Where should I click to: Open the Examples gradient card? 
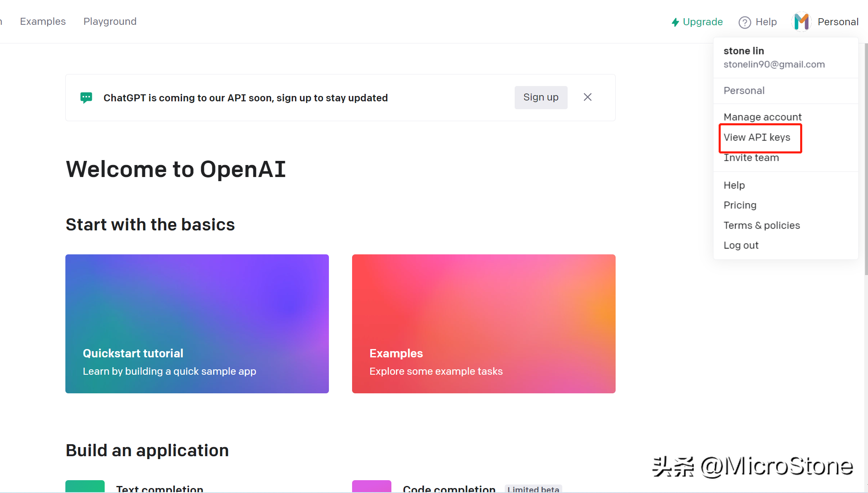484,323
